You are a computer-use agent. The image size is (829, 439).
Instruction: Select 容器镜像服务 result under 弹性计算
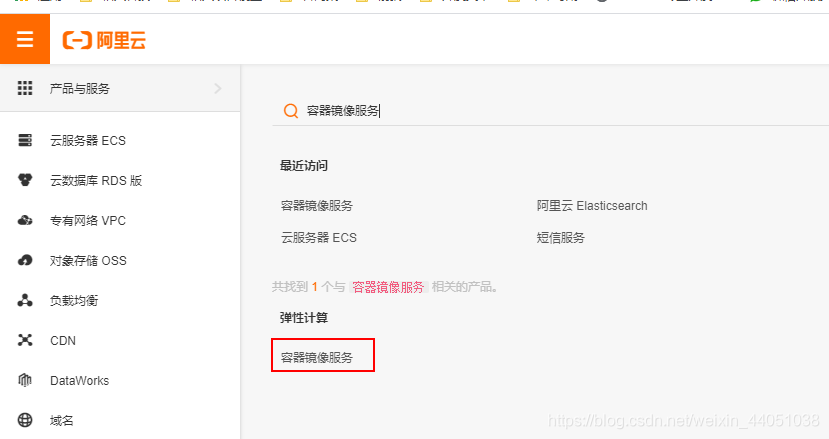tap(317, 358)
